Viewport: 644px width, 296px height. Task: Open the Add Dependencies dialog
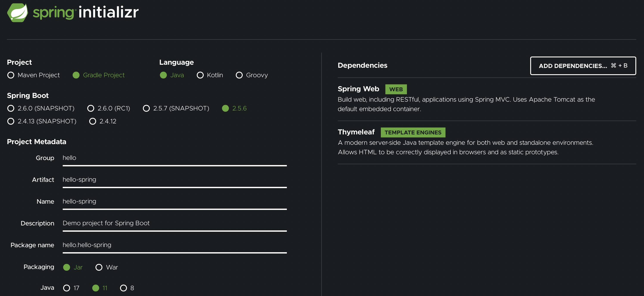click(583, 66)
